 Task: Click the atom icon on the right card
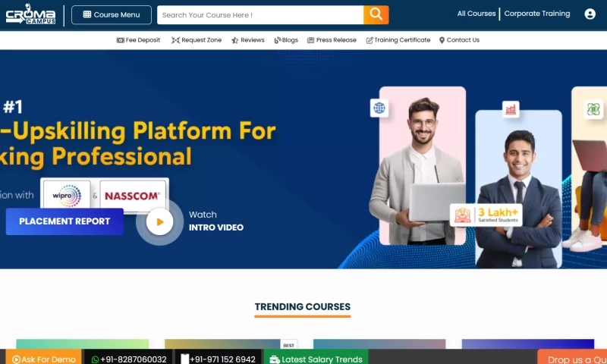pyautogui.click(x=593, y=109)
